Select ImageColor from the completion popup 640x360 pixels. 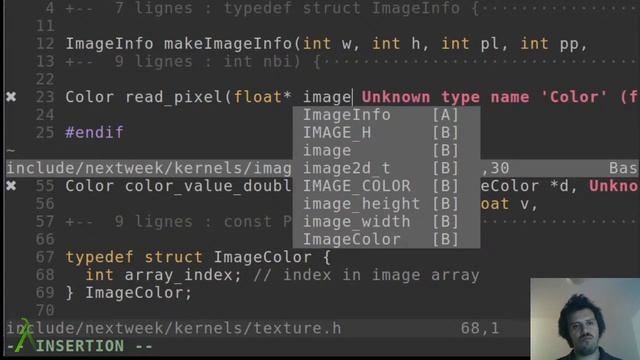click(386, 240)
